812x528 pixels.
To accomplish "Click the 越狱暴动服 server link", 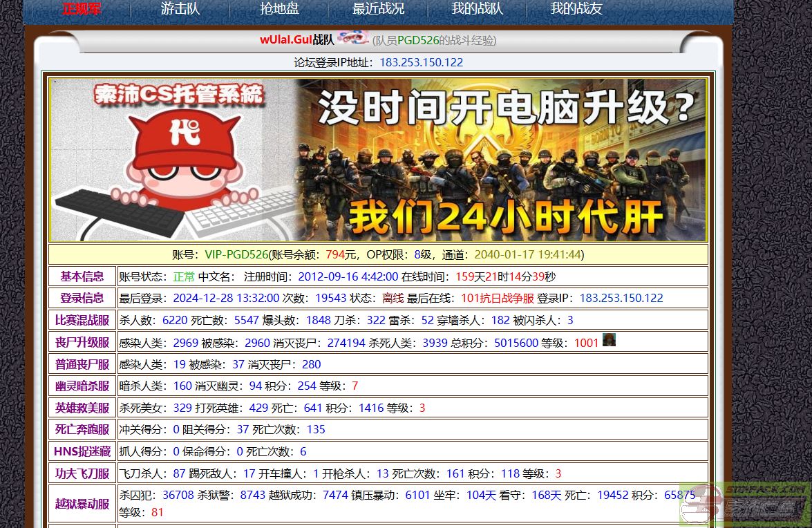I will 82,504.
